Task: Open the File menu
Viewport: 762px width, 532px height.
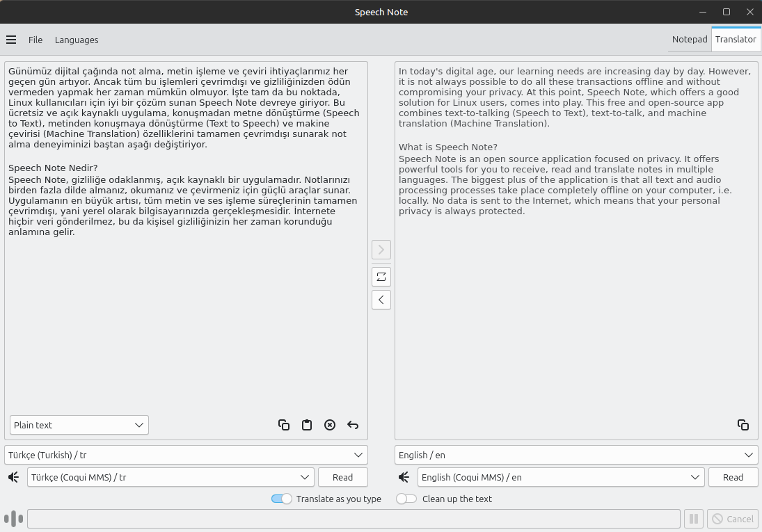Action: 35,40
